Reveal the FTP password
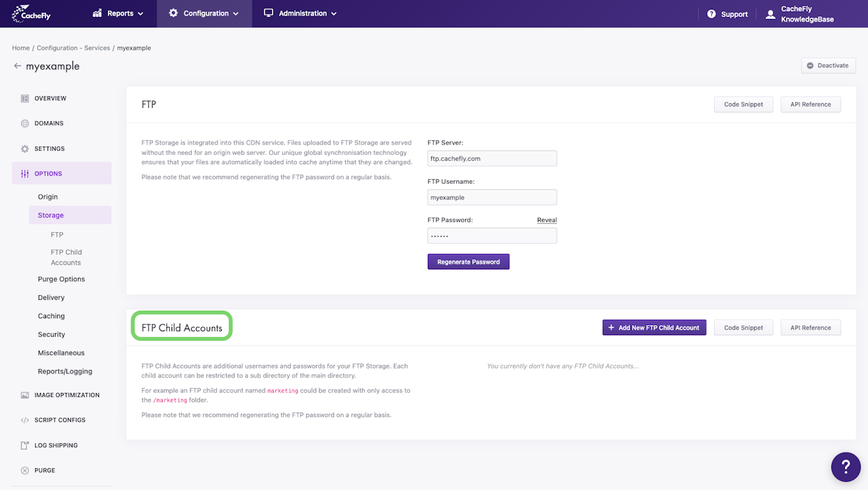868x490 pixels. tap(547, 220)
